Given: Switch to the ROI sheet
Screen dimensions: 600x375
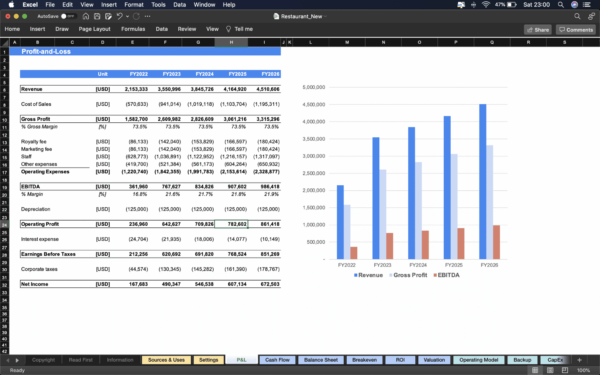Looking at the screenshot, I should pos(400,360).
